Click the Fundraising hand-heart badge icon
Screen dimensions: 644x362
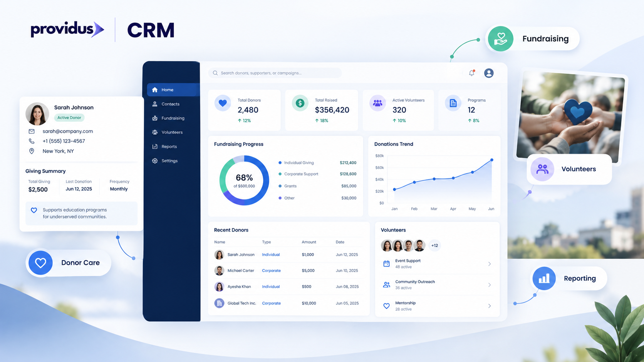click(x=500, y=38)
